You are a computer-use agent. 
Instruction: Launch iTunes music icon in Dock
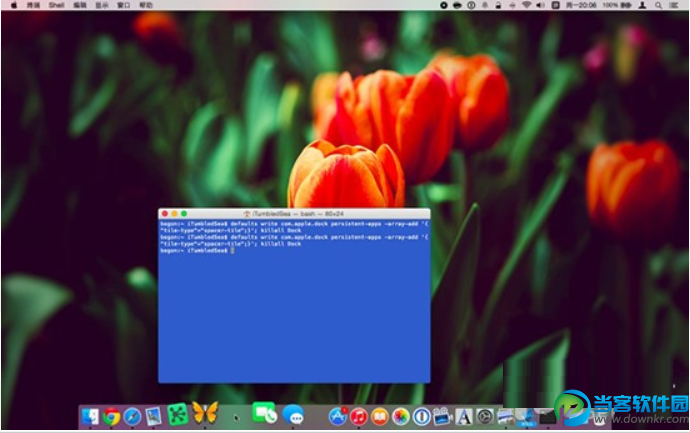(x=359, y=417)
